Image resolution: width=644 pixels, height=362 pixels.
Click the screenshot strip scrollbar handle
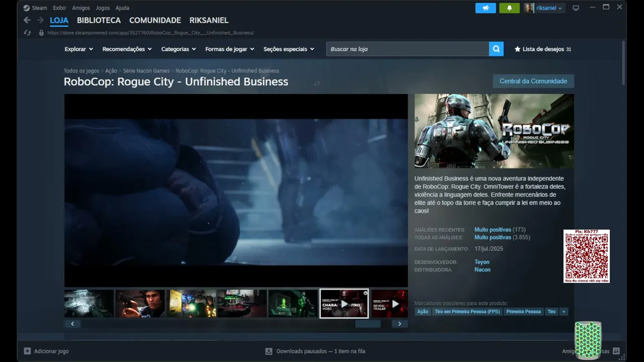(368, 324)
